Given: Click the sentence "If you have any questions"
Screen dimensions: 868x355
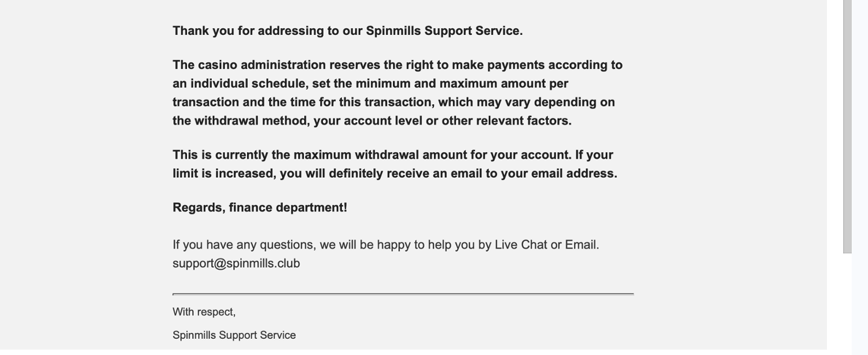Looking at the screenshot, I should click(x=244, y=245).
